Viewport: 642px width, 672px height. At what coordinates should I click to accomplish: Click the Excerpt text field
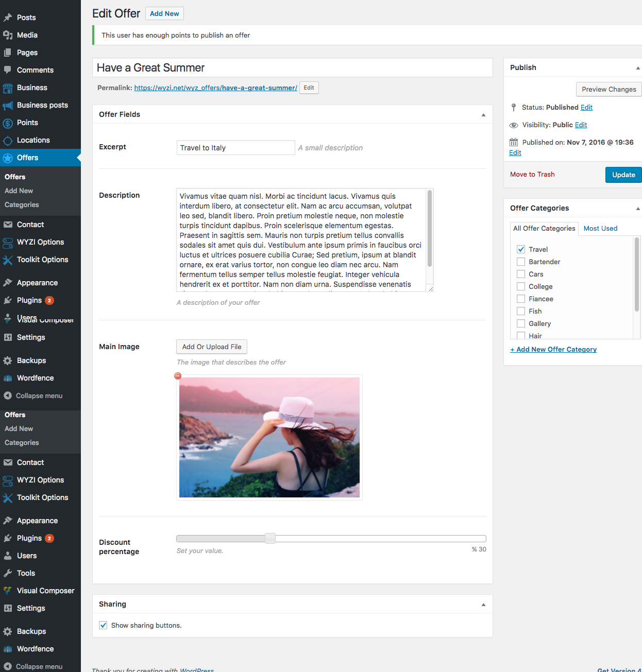235,148
